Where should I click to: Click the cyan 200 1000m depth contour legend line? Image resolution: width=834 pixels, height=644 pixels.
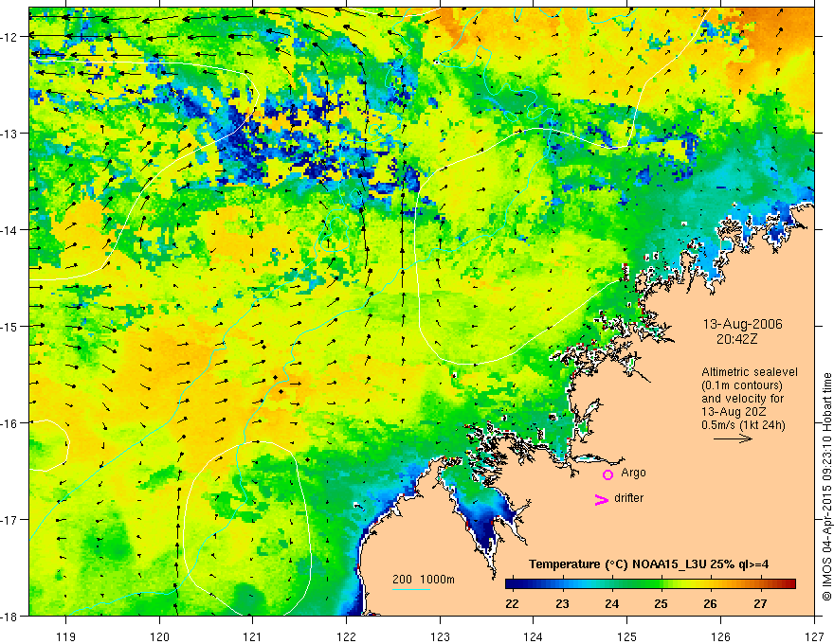point(410,589)
